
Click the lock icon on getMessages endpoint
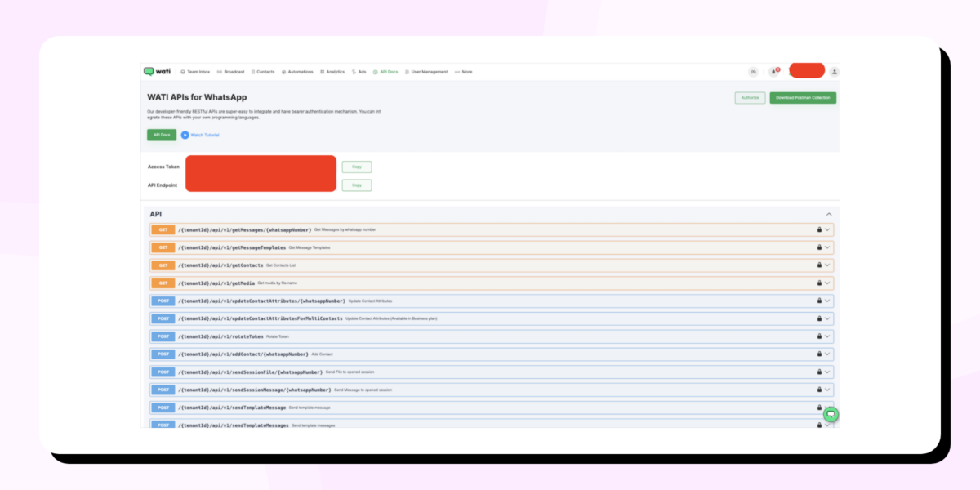click(819, 229)
